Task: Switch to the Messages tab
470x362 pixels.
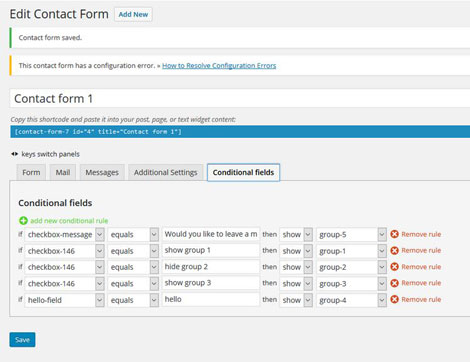Action: [102, 172]
